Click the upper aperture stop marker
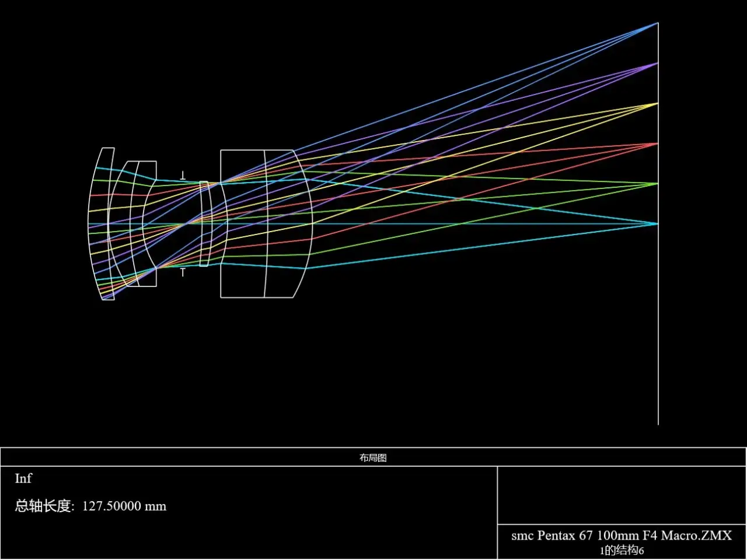 point(183,176)
